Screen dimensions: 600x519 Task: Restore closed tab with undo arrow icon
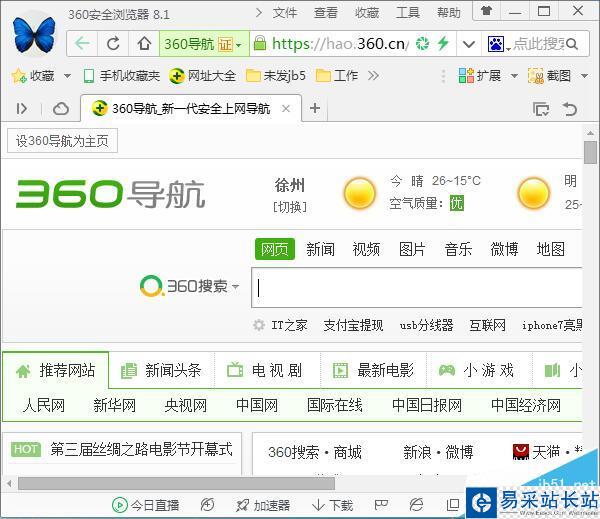(569, 109)
